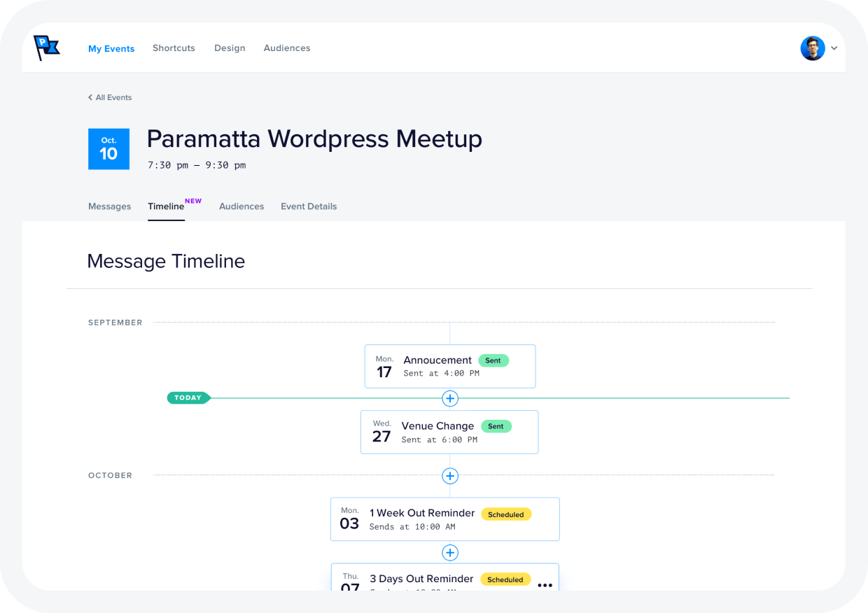Click the Message Timeline heading
Viewport: 868px width, 613px height.
click(x=166, y=261)
